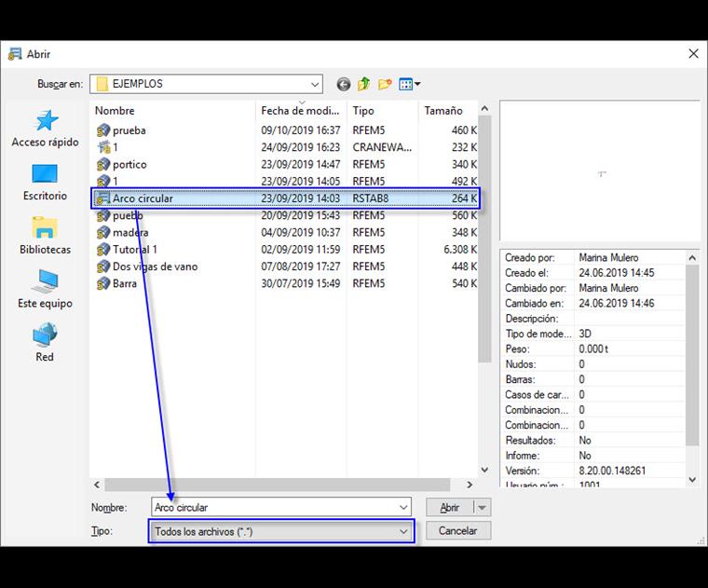Screen dimensions: 708x588
Task: Click the date 30/07/2019 15:49
Action: [x=300, y=284]
